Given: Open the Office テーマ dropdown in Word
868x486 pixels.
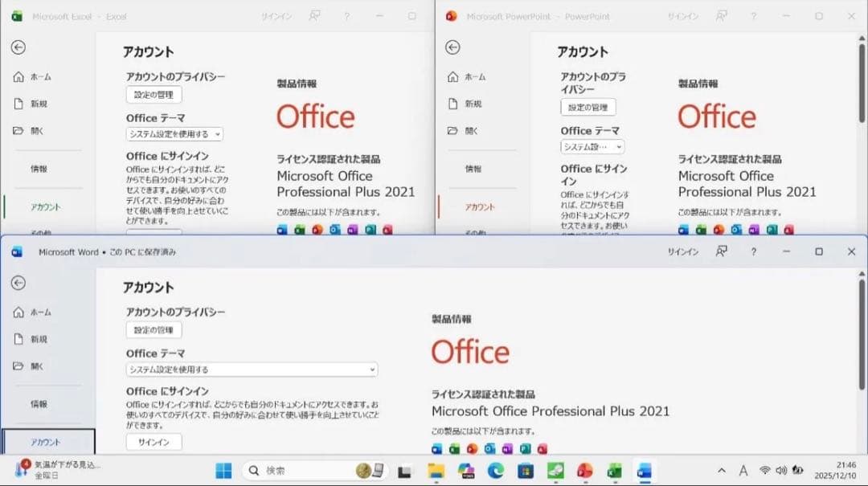Looking at the screenshot, I should click(x=252, y=370).
